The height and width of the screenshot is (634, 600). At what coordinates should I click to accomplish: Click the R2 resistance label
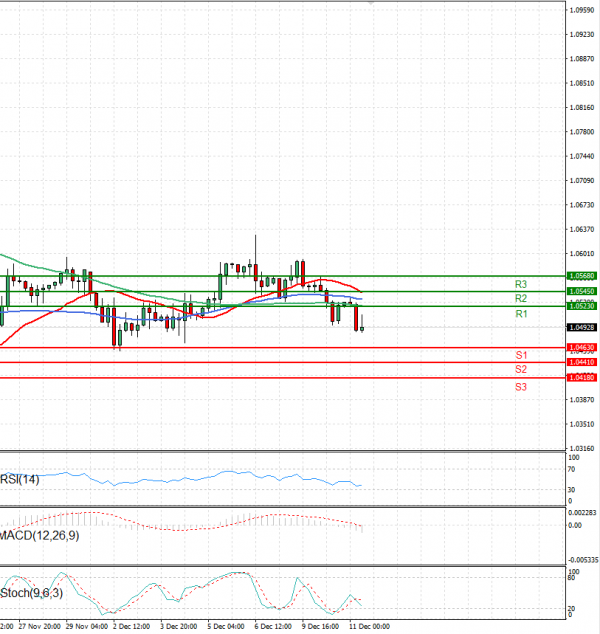pos(521,298)
